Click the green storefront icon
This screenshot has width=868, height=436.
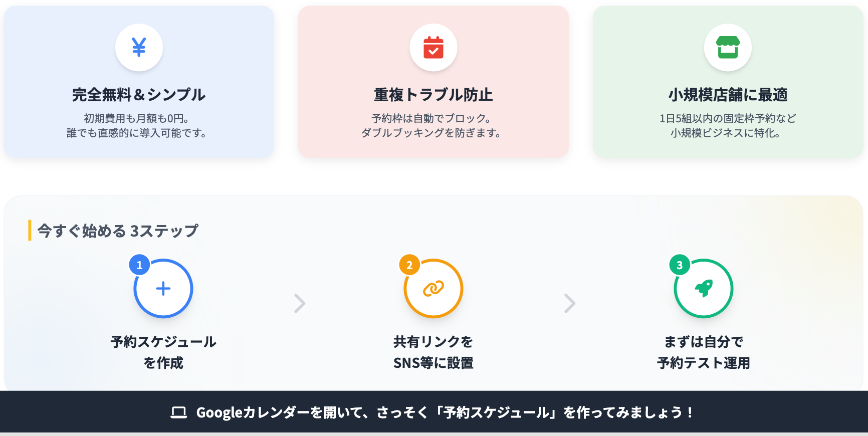pos(728,48)
